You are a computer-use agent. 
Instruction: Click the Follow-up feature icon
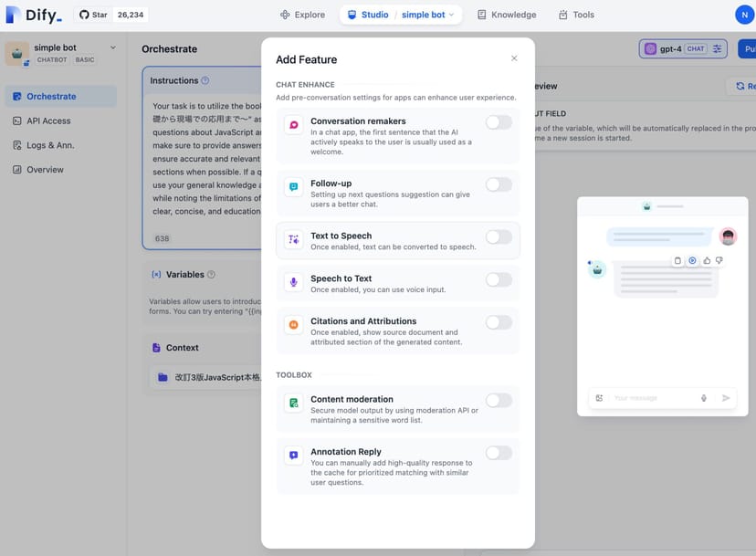click(294, 186)
